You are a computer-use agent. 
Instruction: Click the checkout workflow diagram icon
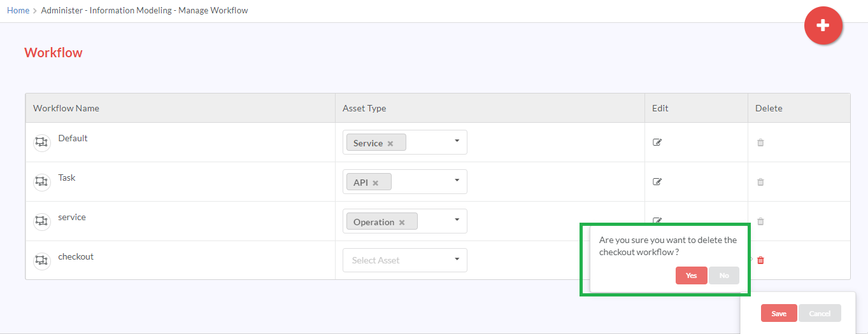point(41,261)
